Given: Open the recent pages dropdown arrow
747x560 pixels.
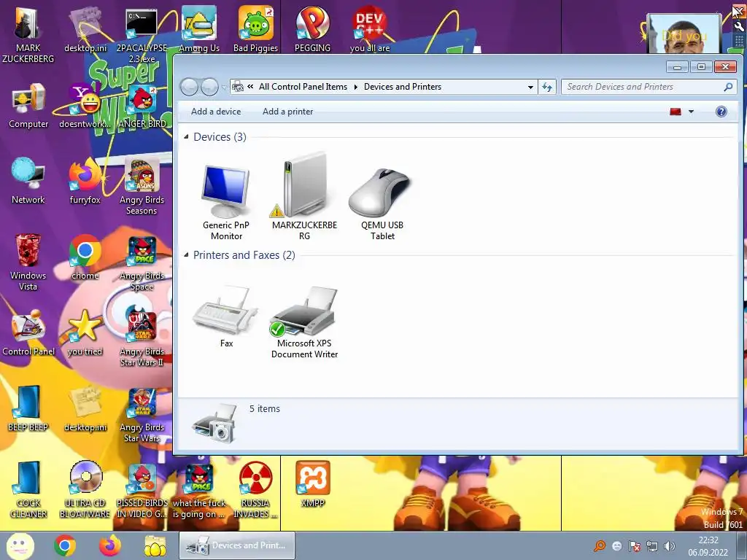Looking at the screenshot, I should [x=223, y=87].
